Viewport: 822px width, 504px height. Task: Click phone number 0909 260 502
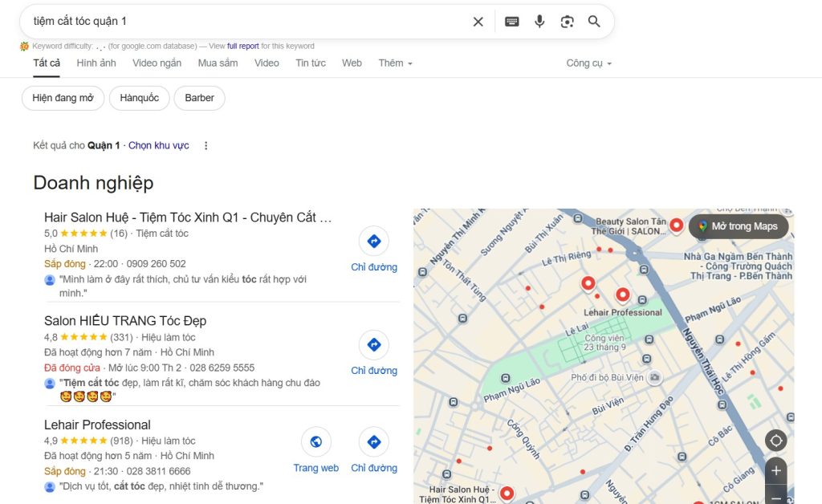(x=157, y=264)
